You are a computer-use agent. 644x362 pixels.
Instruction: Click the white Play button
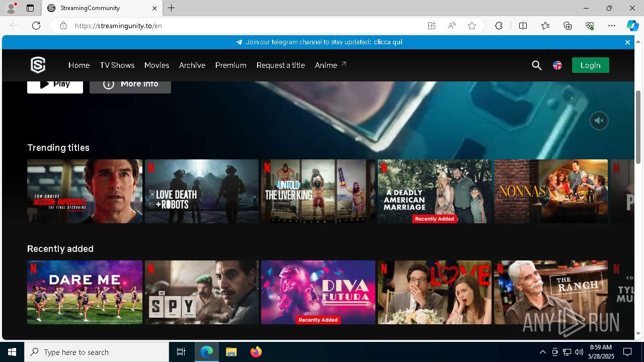click(x=55, y=87)
